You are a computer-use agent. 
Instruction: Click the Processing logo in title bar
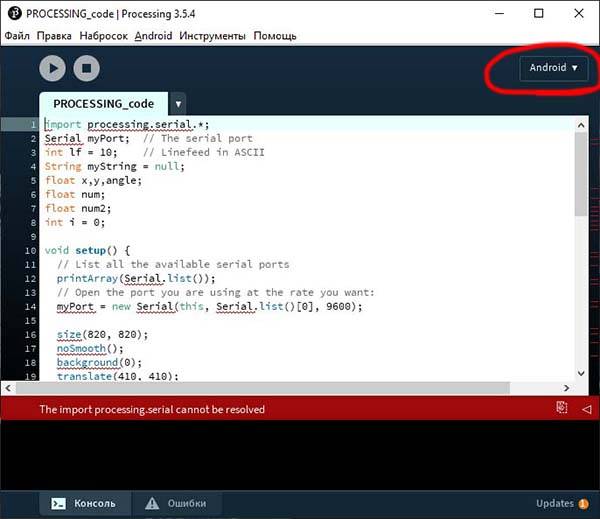pos(15,13)
